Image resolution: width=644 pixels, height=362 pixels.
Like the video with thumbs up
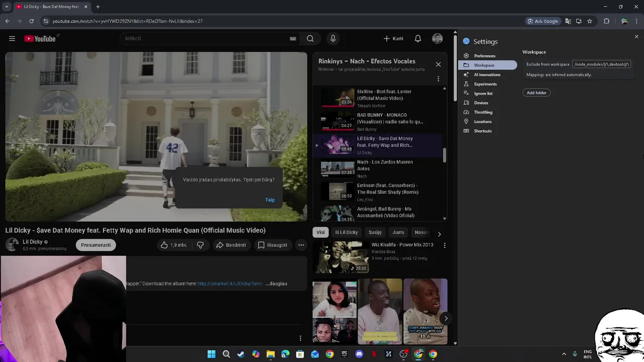click(x=174, y=245)
